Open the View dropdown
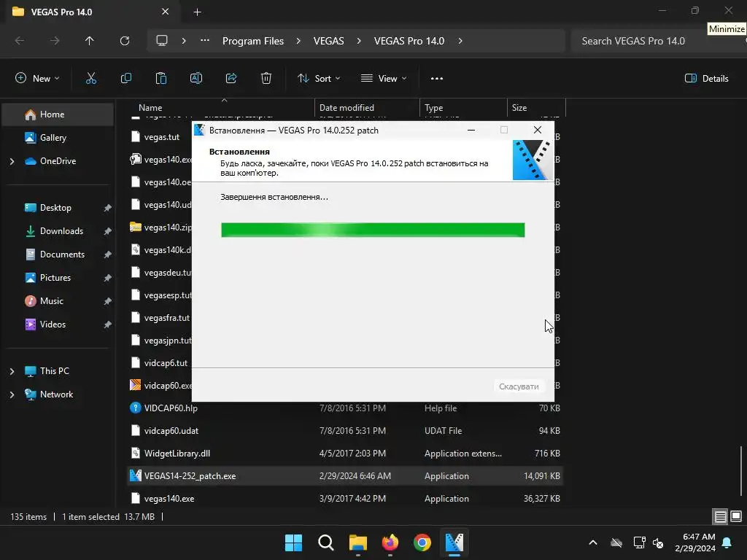 coord(384,79)
